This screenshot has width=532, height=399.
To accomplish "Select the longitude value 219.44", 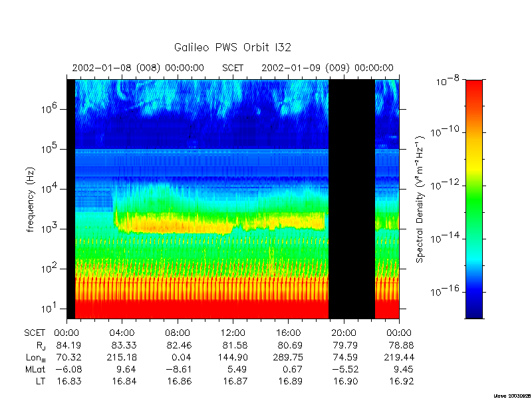I will (x=399, y=357).
